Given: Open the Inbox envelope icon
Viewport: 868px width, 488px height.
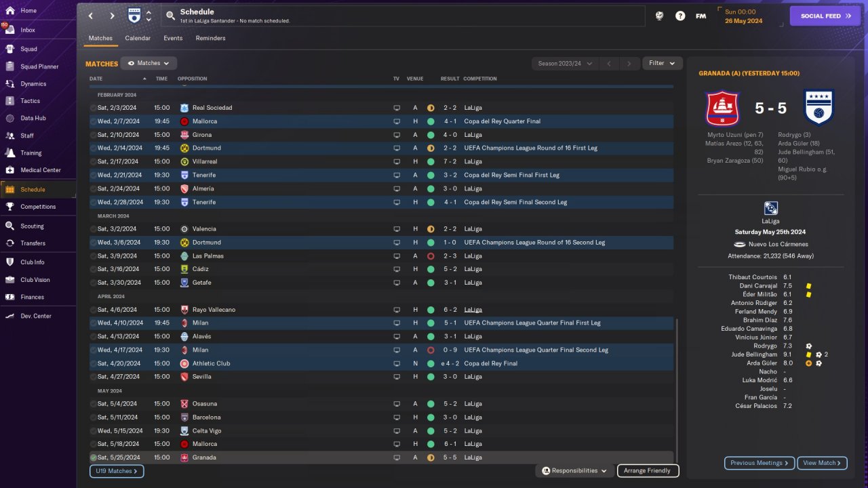Looking at the screenshot, I should [x=10, y=30].
